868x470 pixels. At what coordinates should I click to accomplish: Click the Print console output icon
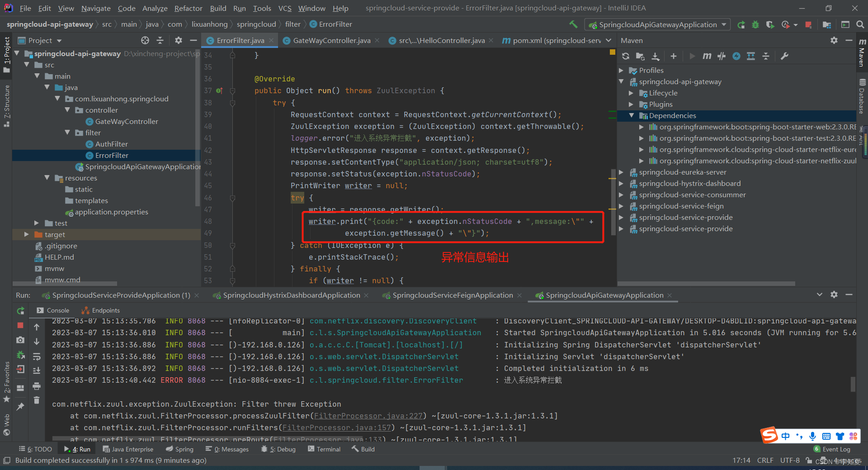(37, 386)
